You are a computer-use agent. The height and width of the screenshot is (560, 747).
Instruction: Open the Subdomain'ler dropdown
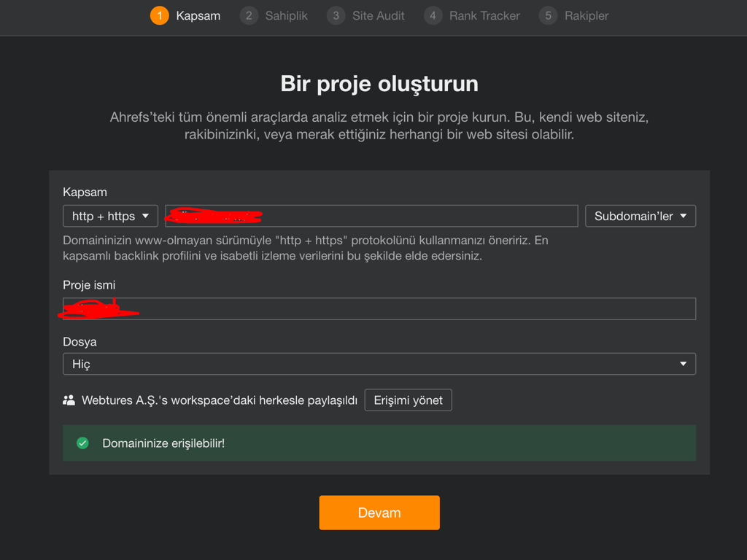640,215
